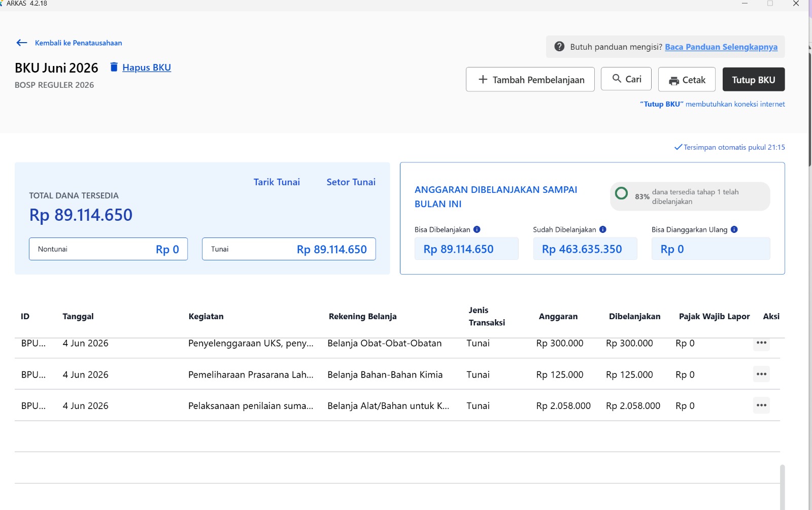Viewport: 812px width, 510px height.
Task: Maximize the ARKAS window
Action: point(770,4)
